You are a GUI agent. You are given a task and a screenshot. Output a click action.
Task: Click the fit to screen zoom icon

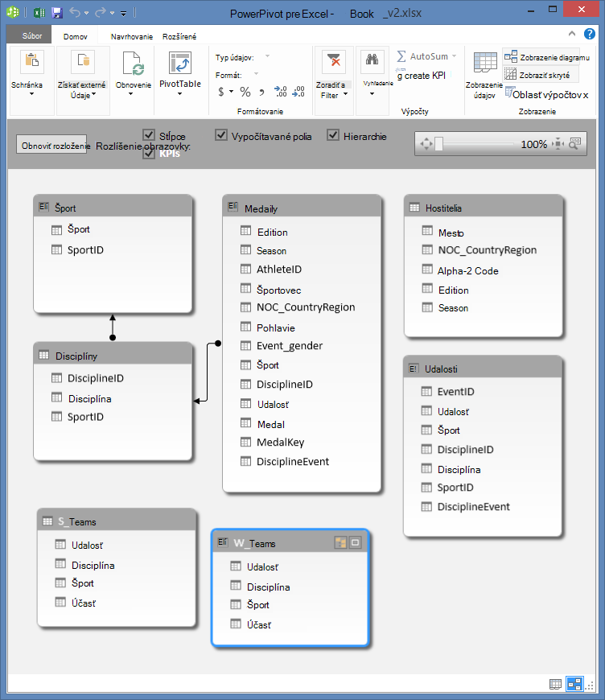click(558, 144)
